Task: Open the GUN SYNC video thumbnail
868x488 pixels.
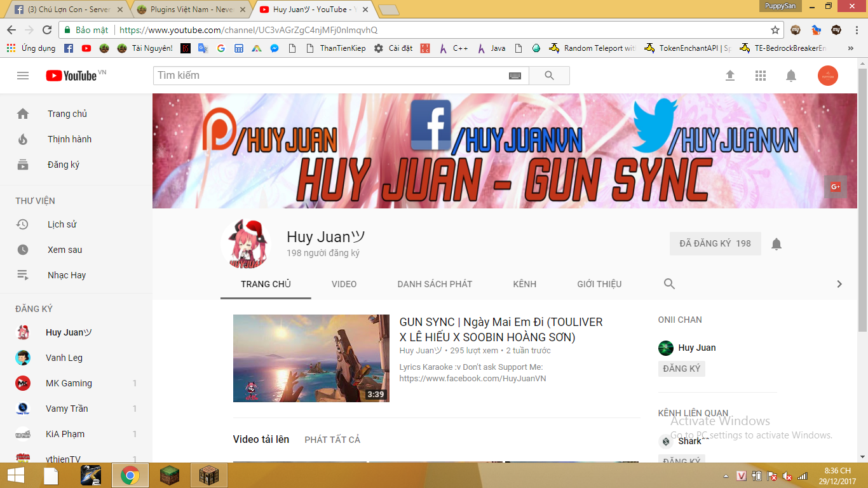Action: pyautogui.click(x=311, y=358)
